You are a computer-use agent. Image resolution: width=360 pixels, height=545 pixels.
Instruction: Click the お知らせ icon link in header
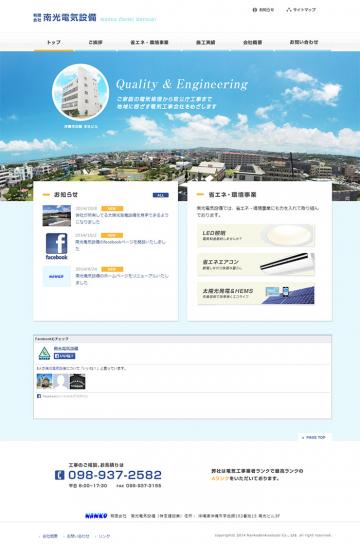(263, 10)
